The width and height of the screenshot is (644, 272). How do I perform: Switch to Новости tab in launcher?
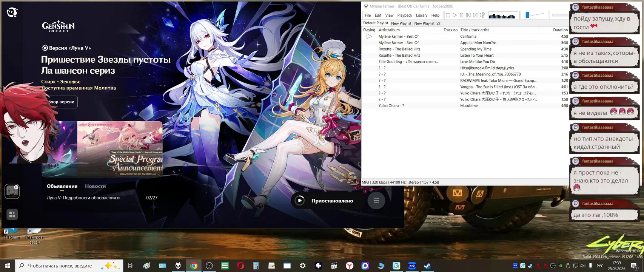95,186
